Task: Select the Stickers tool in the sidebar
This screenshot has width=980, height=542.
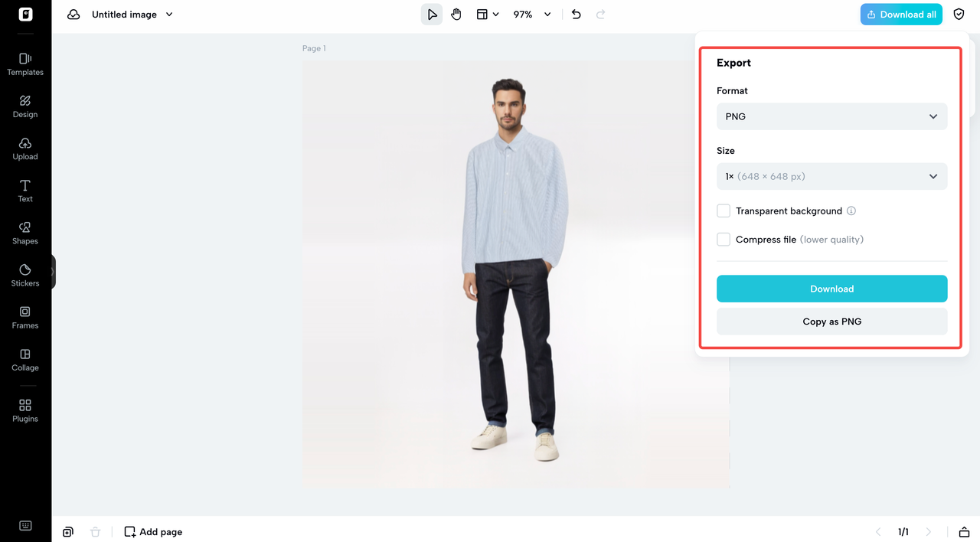Action: (24, 274)
